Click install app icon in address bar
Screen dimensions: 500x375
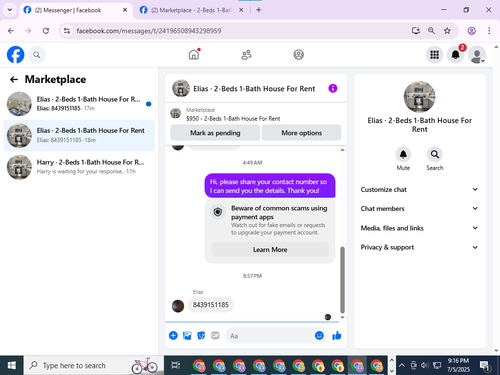pos(415,31)
